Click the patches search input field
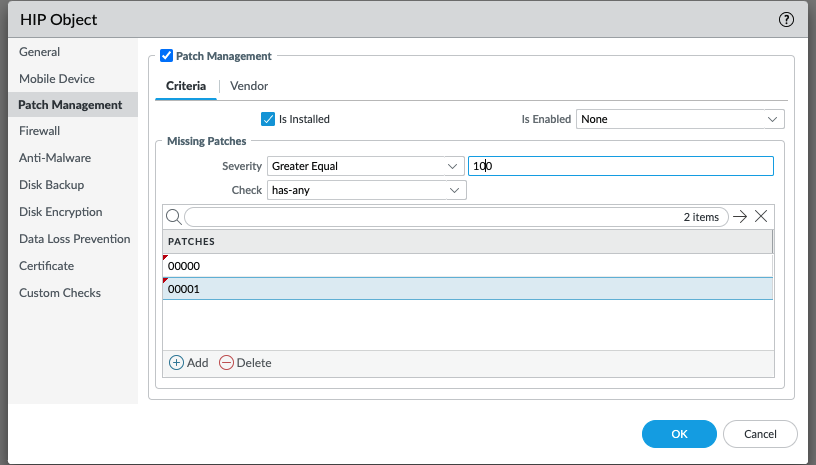This screenshot has height=465, width=816. (456, 217)
